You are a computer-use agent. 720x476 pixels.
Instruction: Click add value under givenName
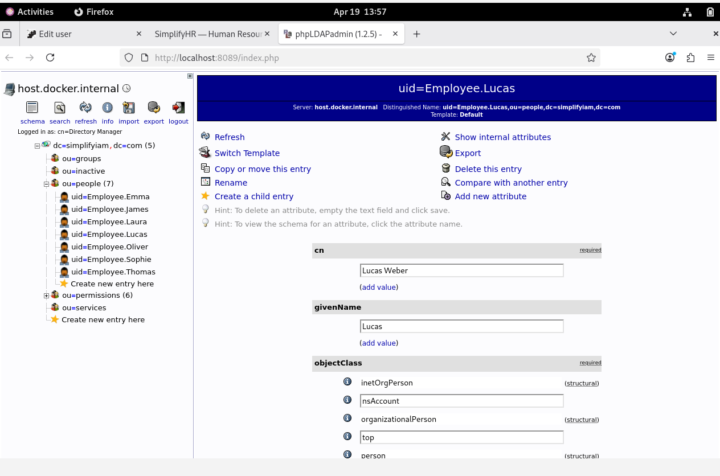click(x=378, y=343)
